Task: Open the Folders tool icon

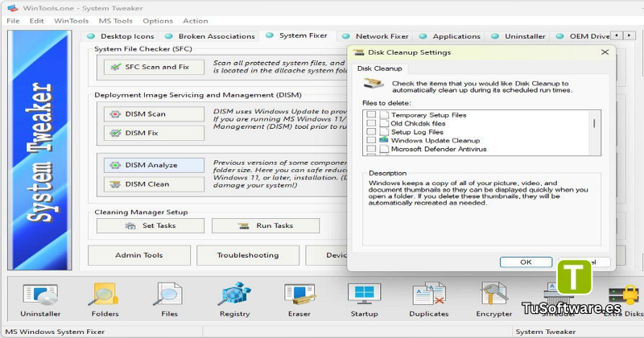Action: (104, 295)
